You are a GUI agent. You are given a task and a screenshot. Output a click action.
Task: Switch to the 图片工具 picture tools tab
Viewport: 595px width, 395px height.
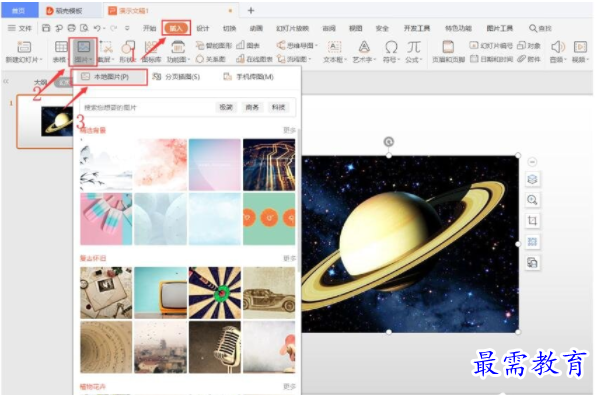[x=500, y=28]
